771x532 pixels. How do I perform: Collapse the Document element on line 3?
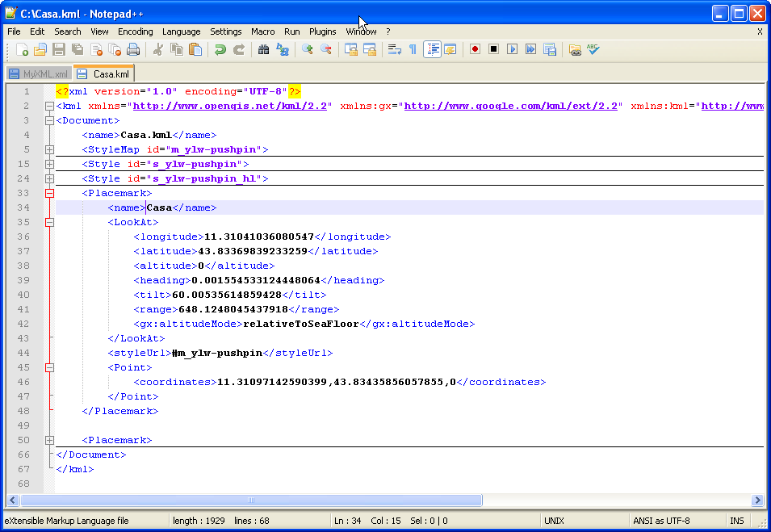[49, 120]
